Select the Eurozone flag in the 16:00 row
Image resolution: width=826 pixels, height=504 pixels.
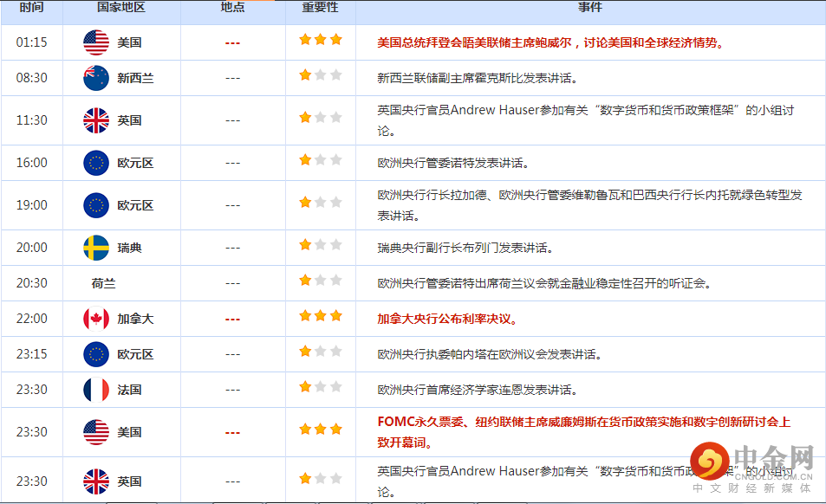click(95, 163)
